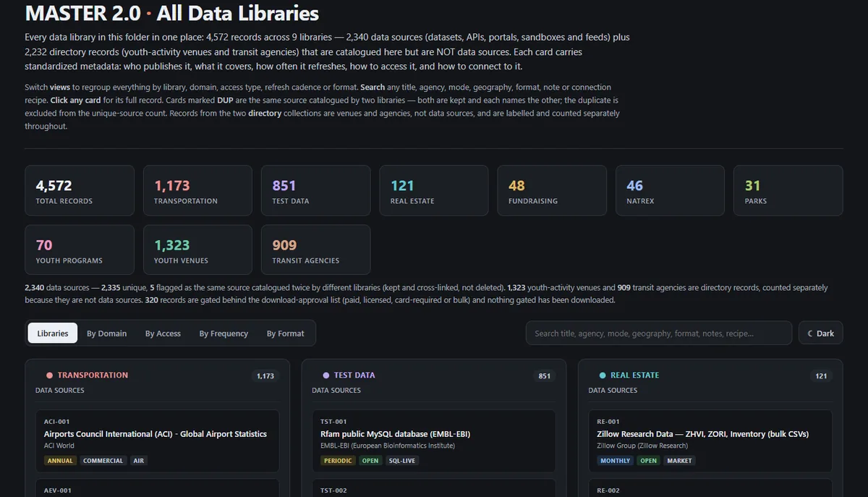Click the SQL-LIVE tag on TST-001 card

[402, 460]
